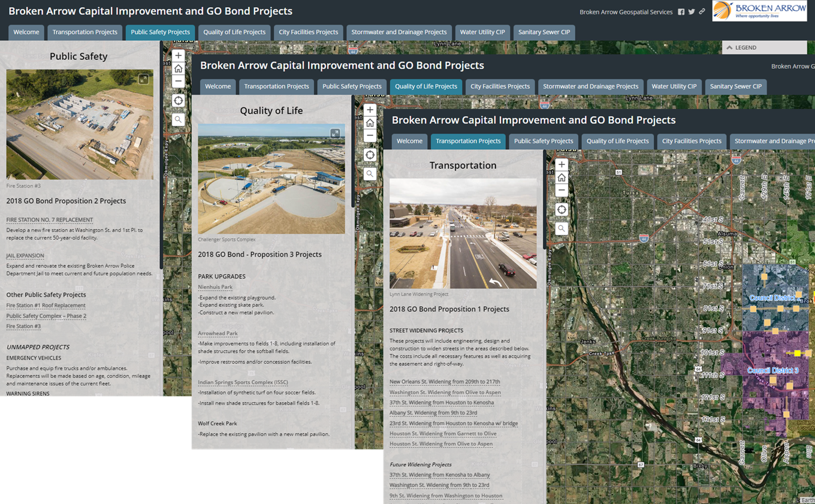This screenshot has width=815, height=504.
Task: Zoom out on the Quality of Life window map
Action: [x=370, y=136]
